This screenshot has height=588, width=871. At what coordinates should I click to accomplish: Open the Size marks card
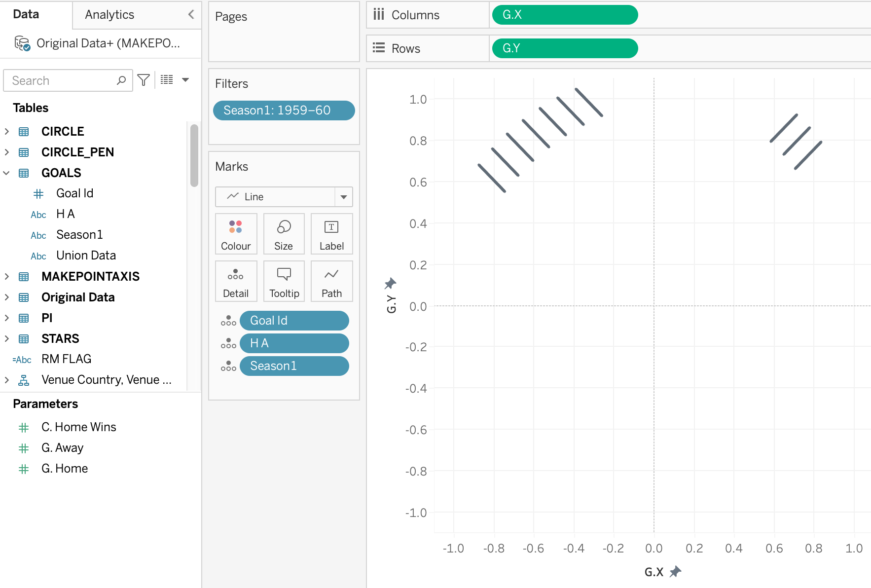(284, 234)
